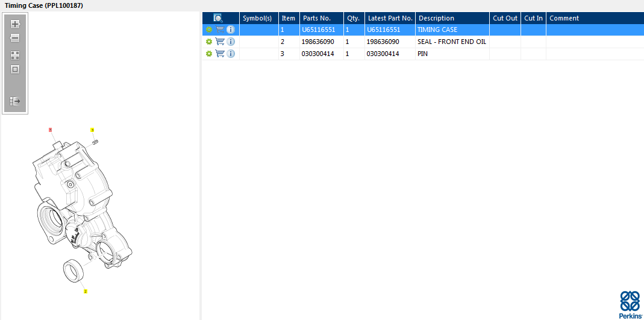
Task: Click the Perkins logo
Action: pos(630,305)
